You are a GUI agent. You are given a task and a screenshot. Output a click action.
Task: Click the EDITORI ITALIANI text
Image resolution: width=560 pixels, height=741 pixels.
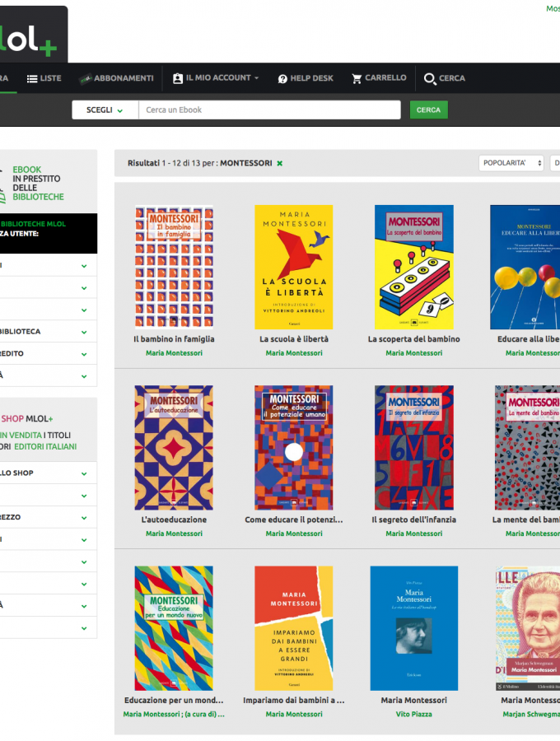(x=45, y=446)
